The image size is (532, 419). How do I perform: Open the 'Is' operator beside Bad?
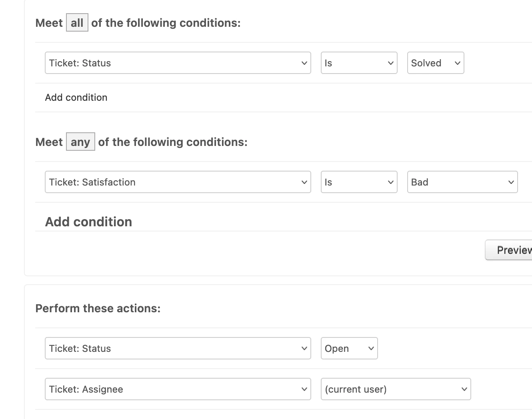pos(359,182)
